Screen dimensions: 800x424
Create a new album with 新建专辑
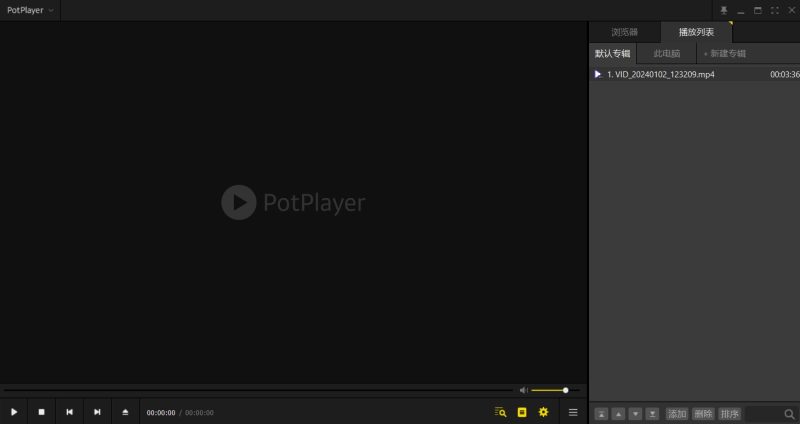(x=724, y=54)
